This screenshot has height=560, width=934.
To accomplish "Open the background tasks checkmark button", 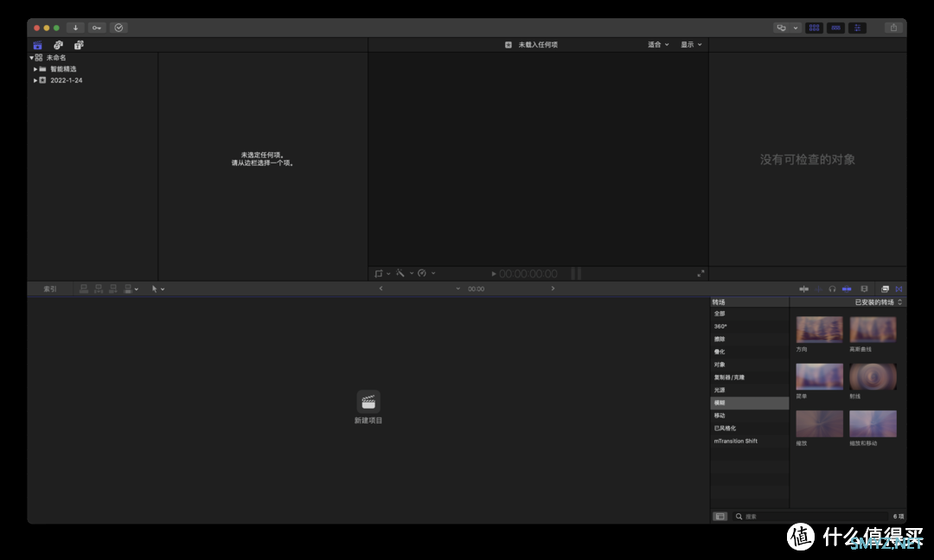I will pyautogui.click(x=118, y=28).
